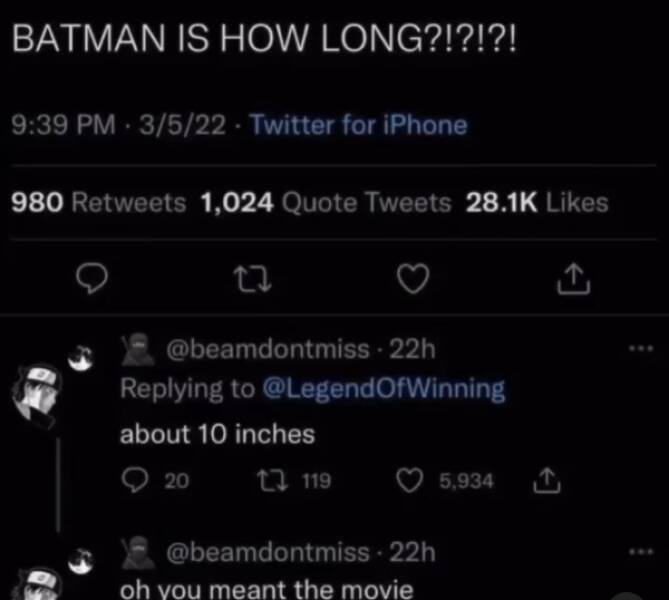Like the "about 10 inches" reply

(x=411, y=480)
